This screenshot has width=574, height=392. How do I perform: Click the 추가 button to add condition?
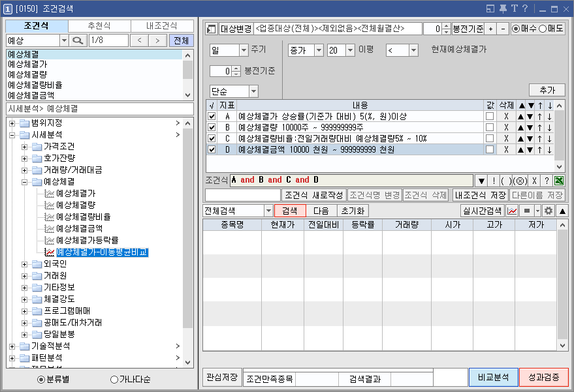coord(547,90)
